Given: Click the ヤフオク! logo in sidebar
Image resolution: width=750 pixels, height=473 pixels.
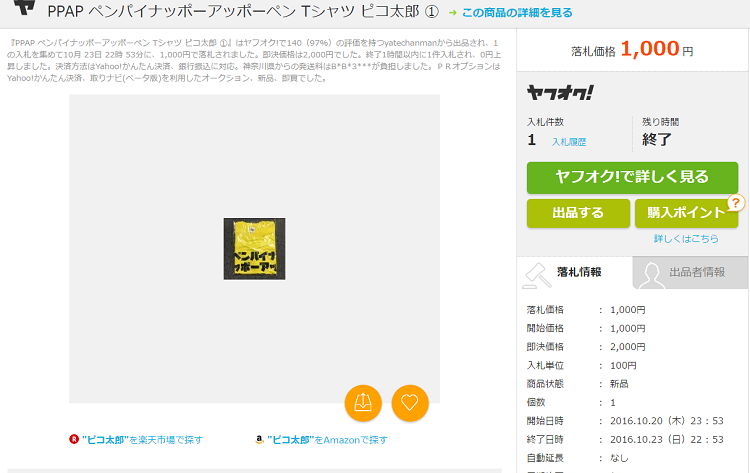Looking at the screenshot, I should [560, 93].
